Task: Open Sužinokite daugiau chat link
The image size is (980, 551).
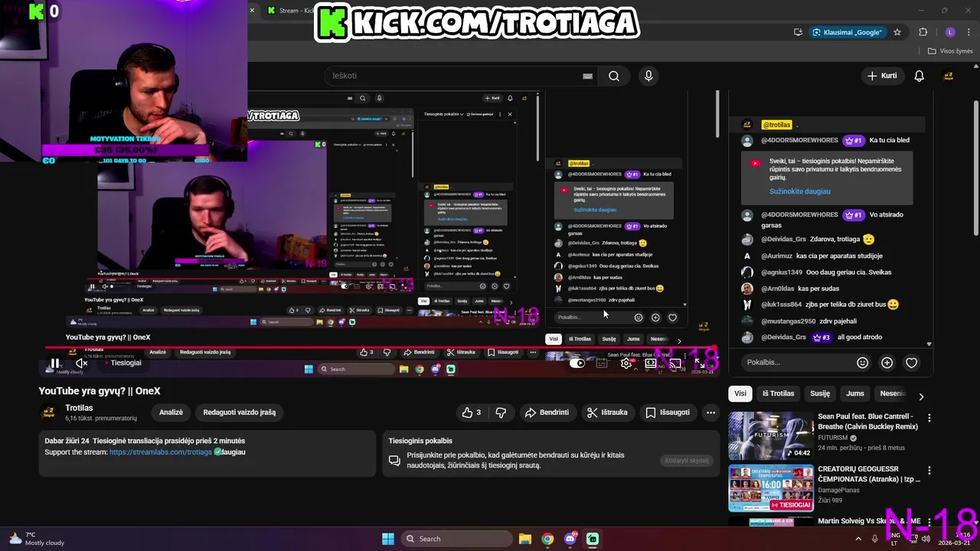Action: (800, 191)
